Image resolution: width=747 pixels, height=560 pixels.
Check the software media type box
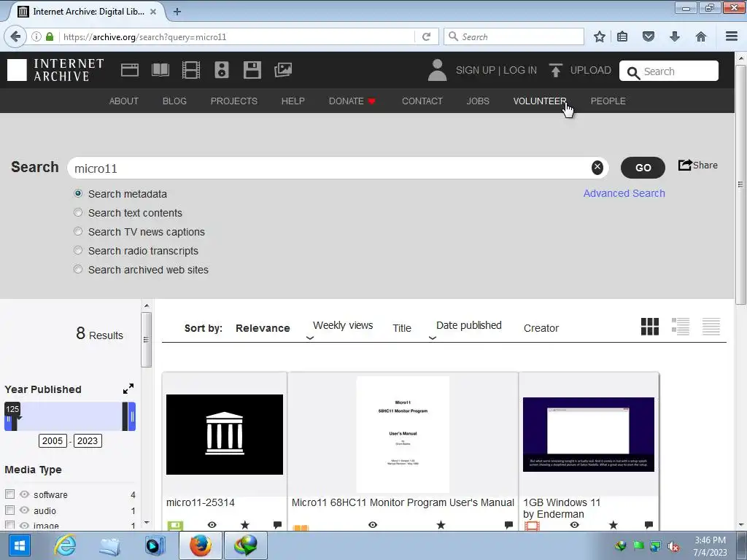(x=9, y=494)
